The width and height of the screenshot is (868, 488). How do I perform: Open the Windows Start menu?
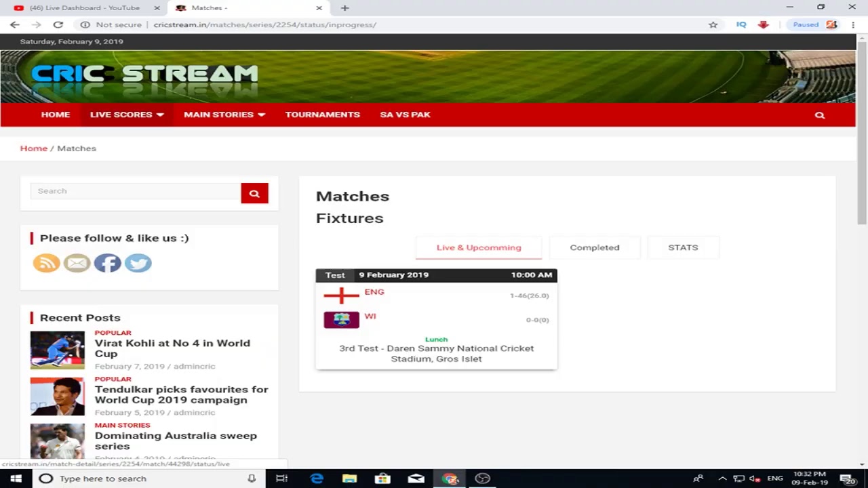click(x=16, y=479)
